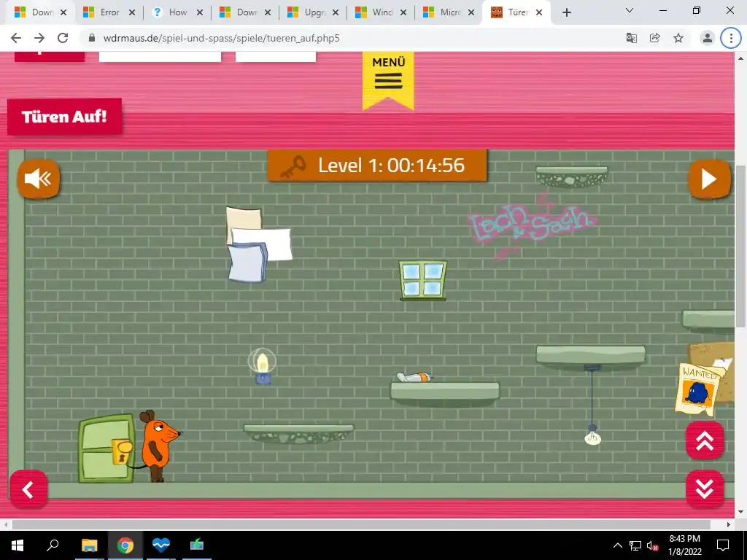This screenshot has height=560, width=747.
Task: Show hidden system tray icons
Action: tap(617, 545)
